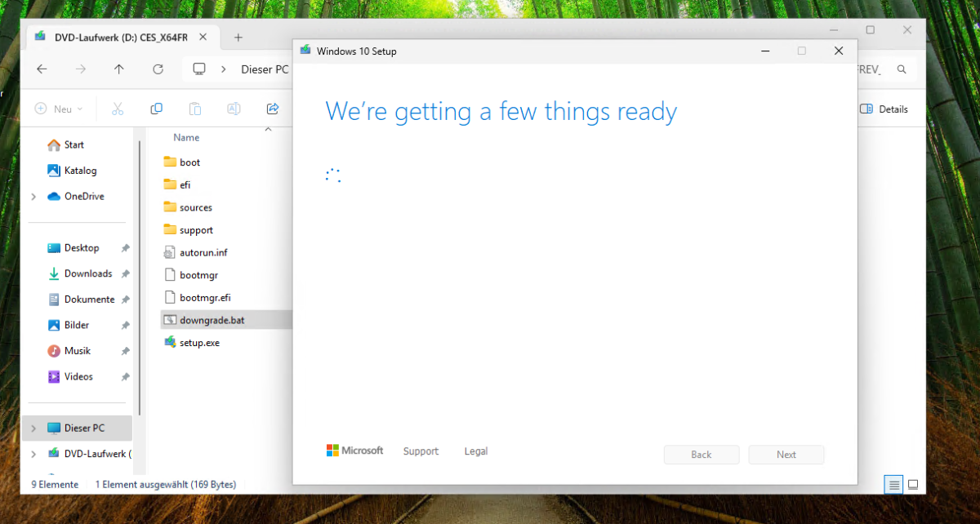Click the forward arrow in File Explorer
Viewport: 980px width, 524px height.
point(80,69)
